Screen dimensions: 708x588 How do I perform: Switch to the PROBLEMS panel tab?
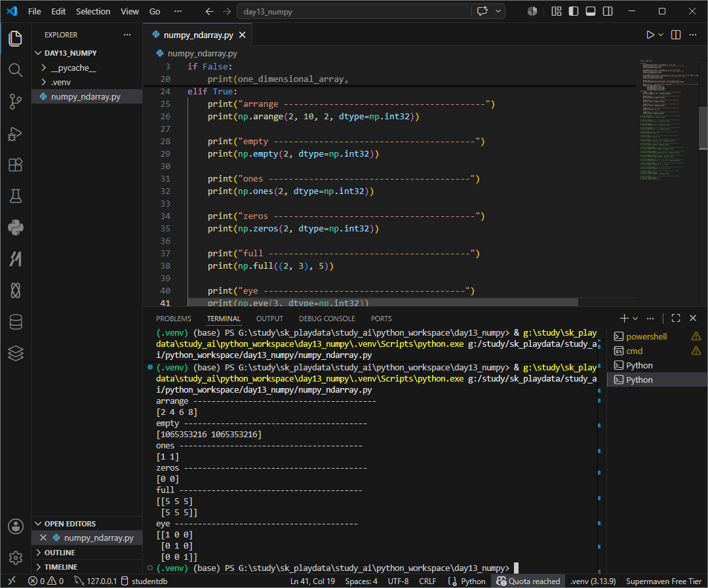173,319
